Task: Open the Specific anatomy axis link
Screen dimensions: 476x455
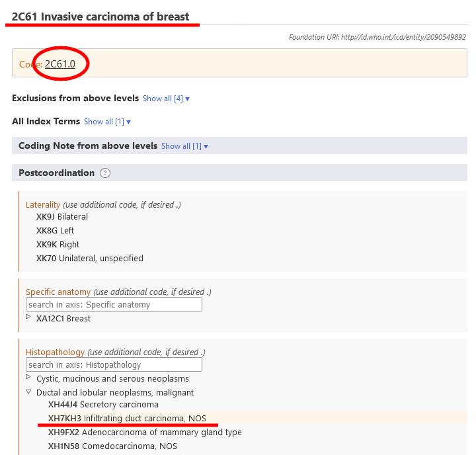Action: click(x=58, y=292)
